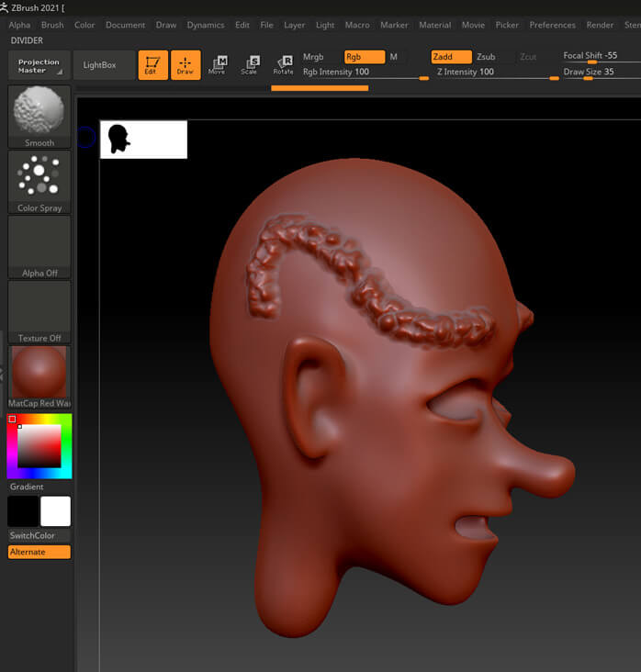Open the Preferences menu

coord(552,26)
